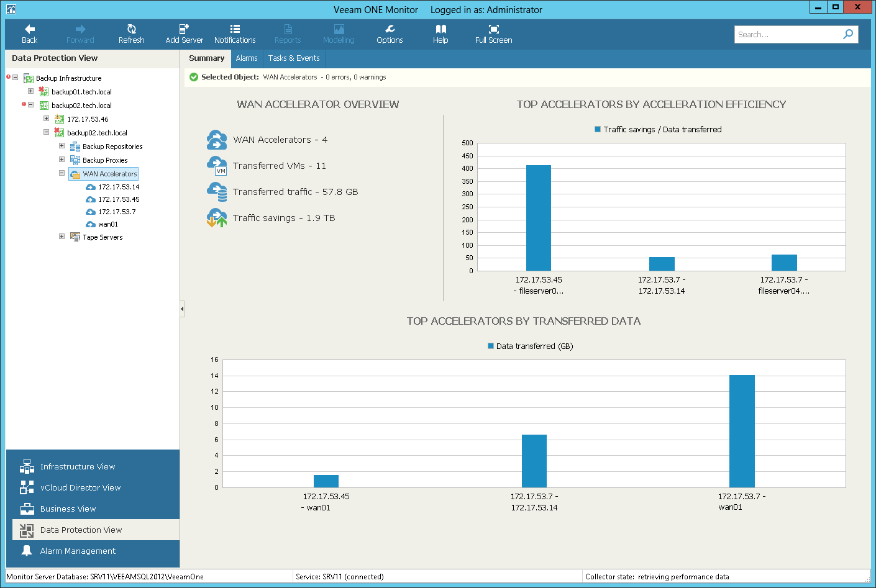Viewport: 876px width, 588px height.
Task: Click the Data transferred (GB) legend swatch
Action: [x=491, y=346]
